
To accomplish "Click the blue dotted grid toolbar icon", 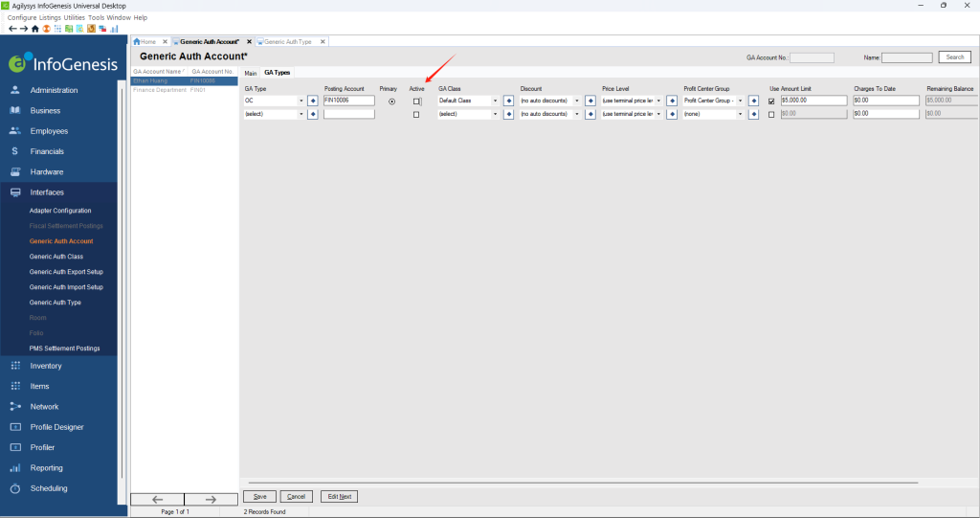I will (57, 29).
